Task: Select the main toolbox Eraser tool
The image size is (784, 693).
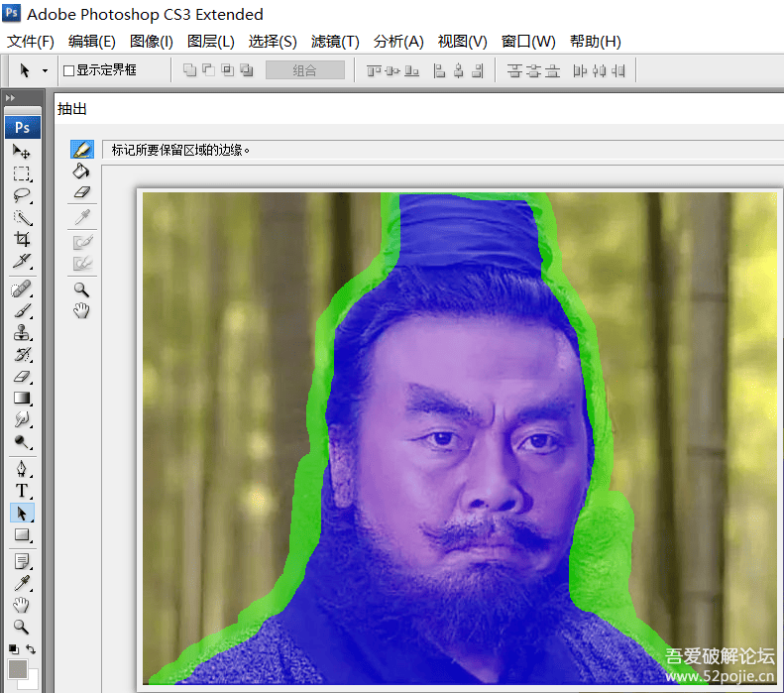Action: coord(22,377)
